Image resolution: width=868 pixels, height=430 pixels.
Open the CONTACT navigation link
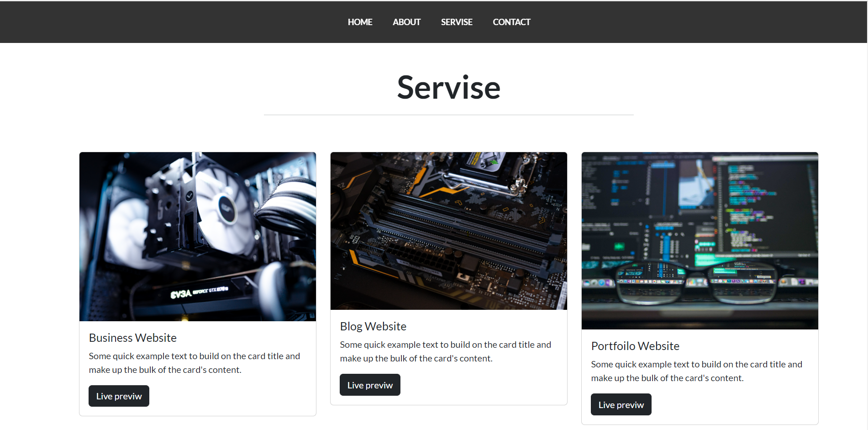(x=511, y=21)
